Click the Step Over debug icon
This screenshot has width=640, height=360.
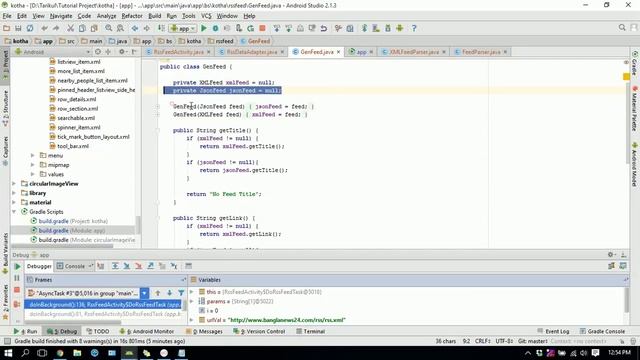[x=115, y=266]
